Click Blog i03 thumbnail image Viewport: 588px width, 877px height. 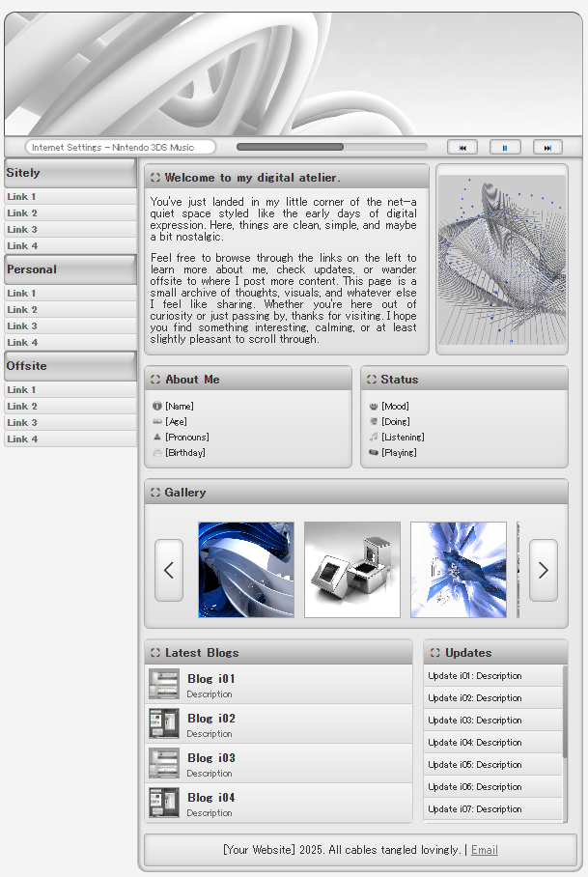point(164,763)
